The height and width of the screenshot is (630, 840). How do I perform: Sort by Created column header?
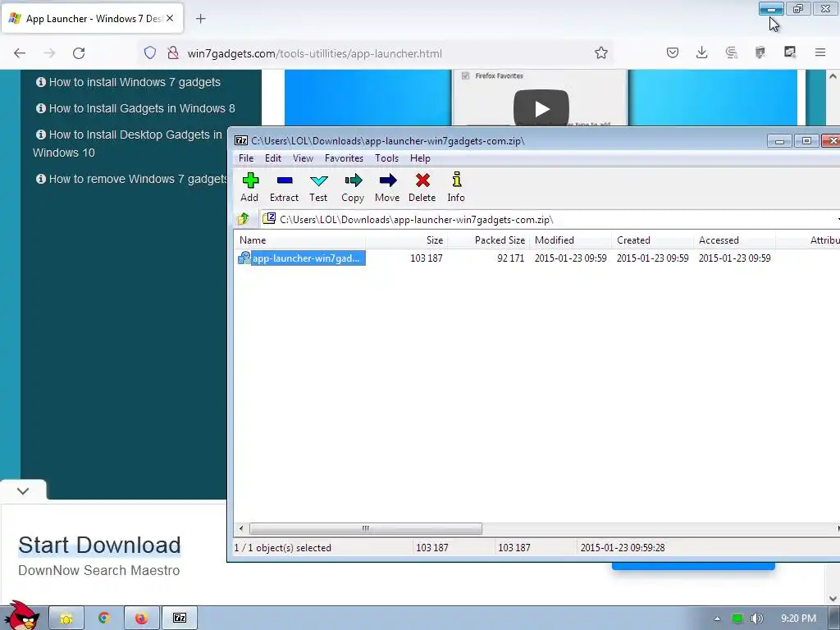tap(652, 240)
